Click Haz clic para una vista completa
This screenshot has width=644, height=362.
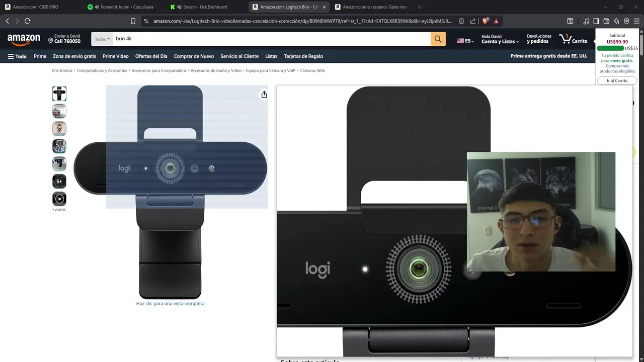coord(170,304)
